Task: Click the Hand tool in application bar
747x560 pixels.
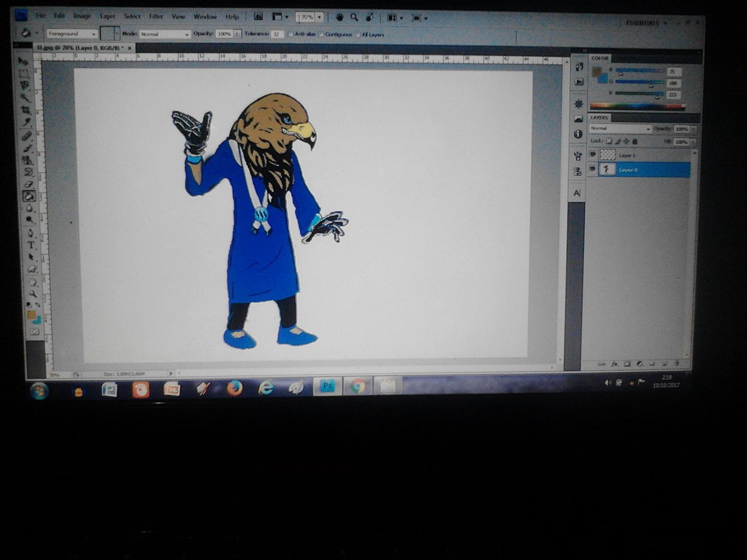Action: tap(340, 17)
